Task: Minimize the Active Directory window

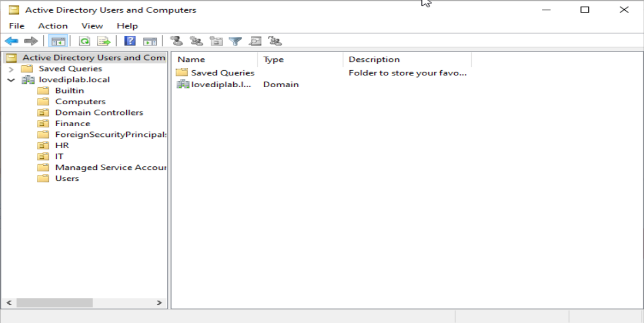Action: pyautogui.click(x=546, y=10)
